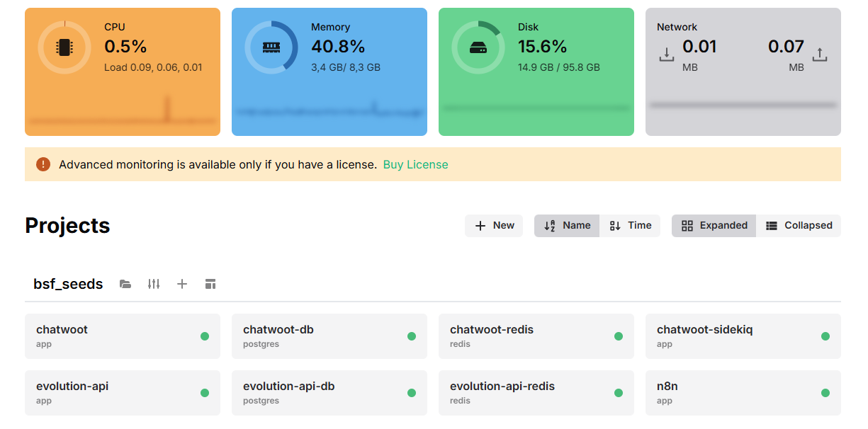Click the Network card title
The image size is (868, 429).
(677, 27)
